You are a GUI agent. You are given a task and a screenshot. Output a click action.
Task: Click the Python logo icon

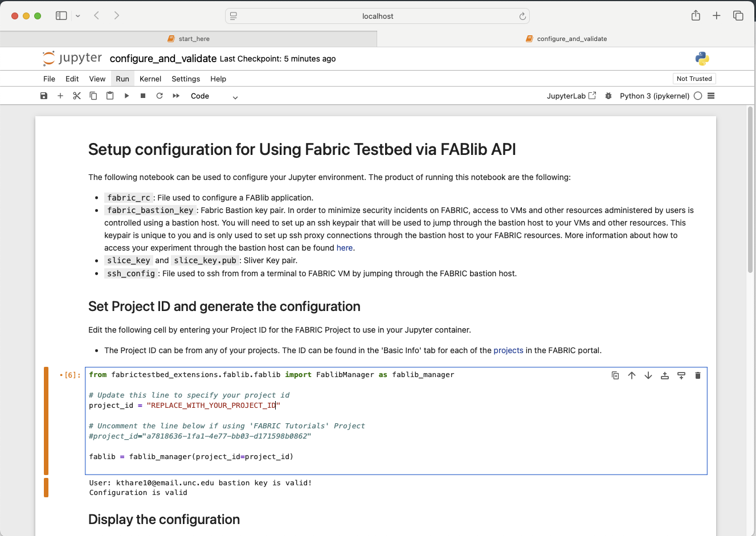coord(702,58)
